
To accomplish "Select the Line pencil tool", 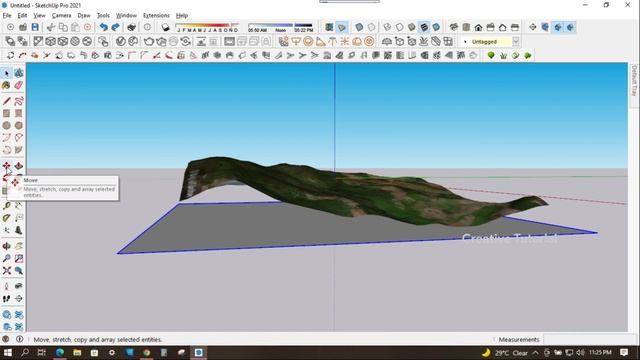I will (7, 101).
